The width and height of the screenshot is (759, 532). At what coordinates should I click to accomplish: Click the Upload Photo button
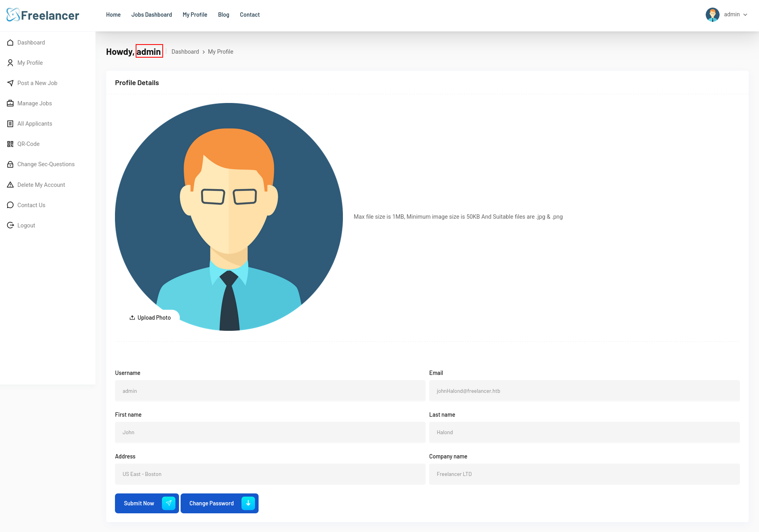tap(150, 318)
